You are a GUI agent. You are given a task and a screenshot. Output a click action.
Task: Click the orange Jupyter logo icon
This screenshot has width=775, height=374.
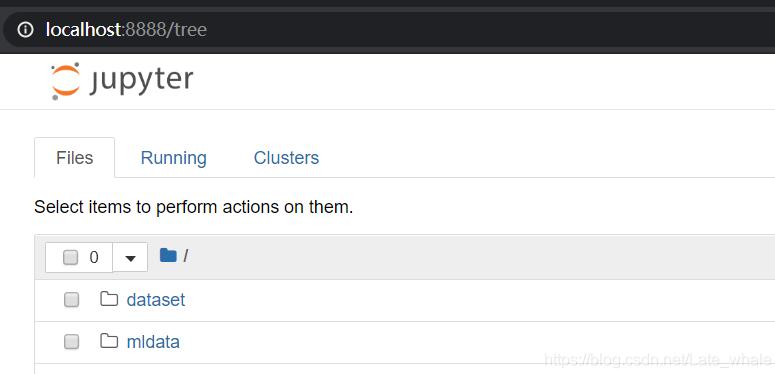click(65, 81)
